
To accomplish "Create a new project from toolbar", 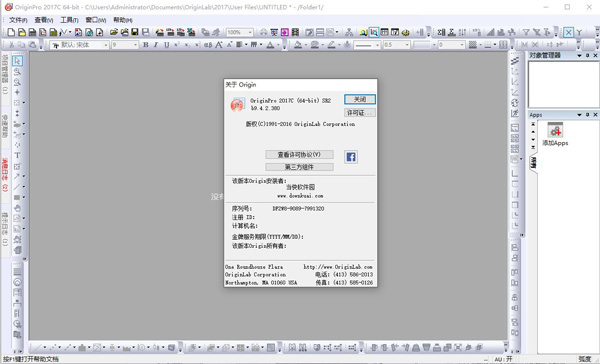I will pyautogui.click(x=11, y=33).
